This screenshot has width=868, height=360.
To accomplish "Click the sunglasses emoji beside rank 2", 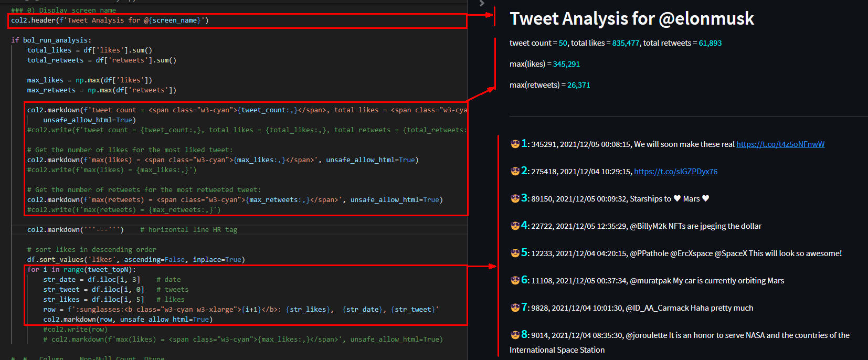I will pyautogui.click(x=515, y=171).
